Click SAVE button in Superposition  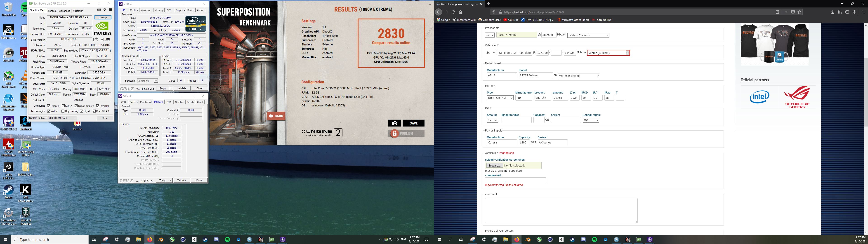pos(413,123)
